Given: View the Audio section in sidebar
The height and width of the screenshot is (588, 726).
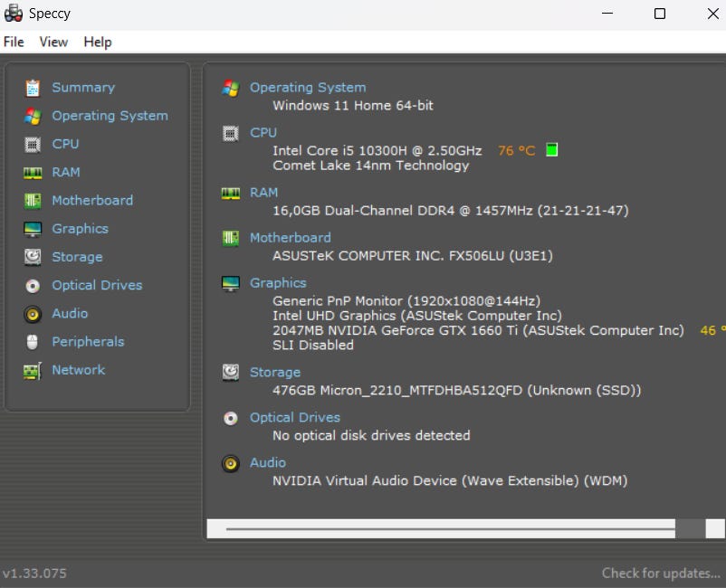Looking at the screenshot, I should 70,313.
